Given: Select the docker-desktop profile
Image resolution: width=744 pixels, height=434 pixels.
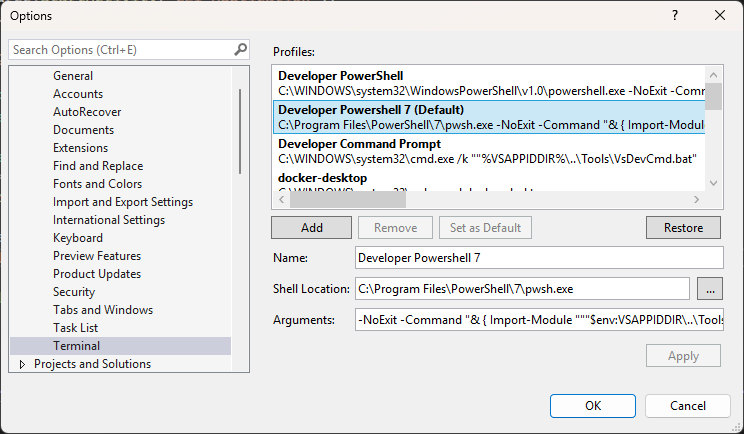Looking at the screenshot, I should pos(489,180).
